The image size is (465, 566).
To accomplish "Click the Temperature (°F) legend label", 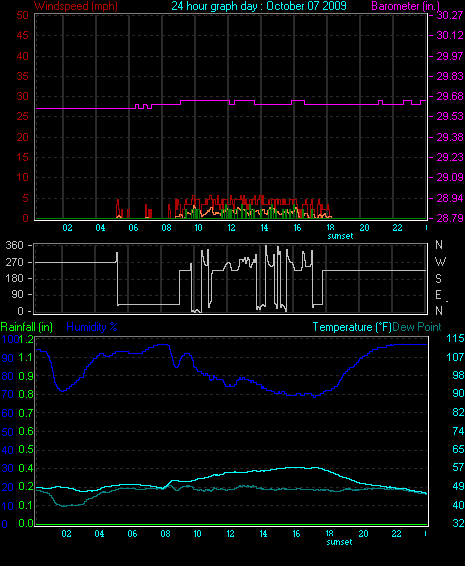I will coord(352,327).
